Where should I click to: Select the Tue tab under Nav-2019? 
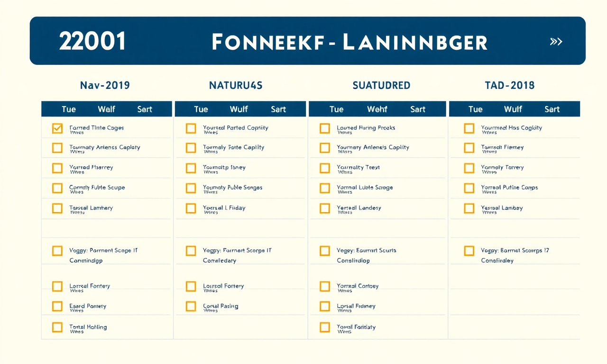(69, 109)
